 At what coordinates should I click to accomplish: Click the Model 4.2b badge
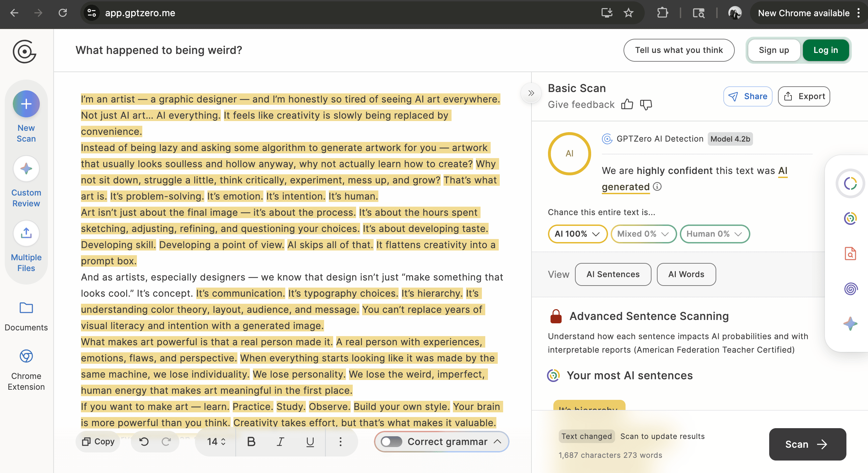[x=730, y=139]
